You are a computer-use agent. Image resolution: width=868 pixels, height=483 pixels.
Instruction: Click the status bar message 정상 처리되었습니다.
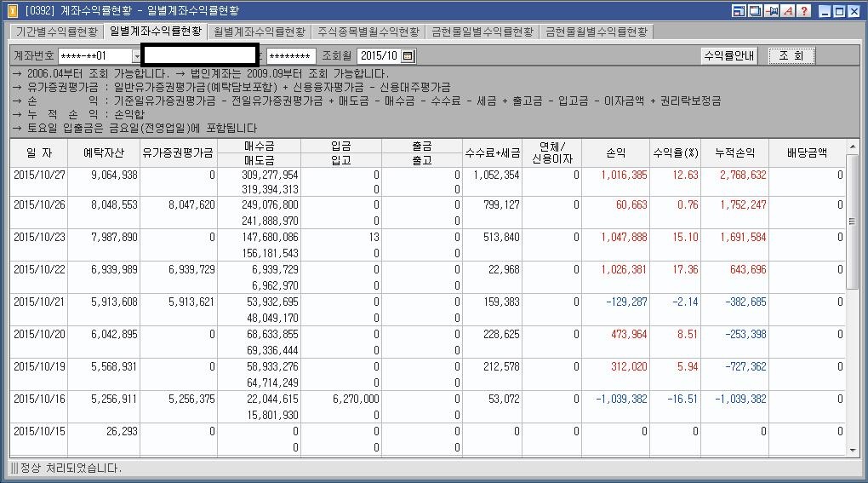[71, 468]
